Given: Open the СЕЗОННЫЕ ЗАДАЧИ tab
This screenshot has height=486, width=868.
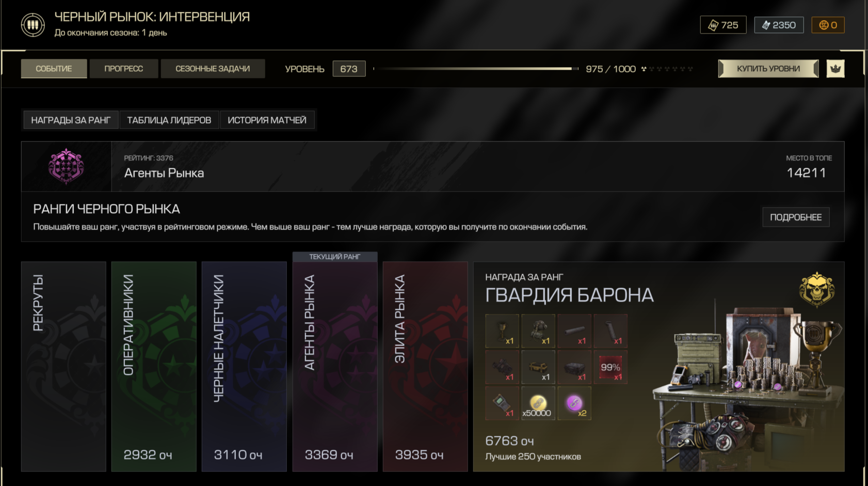Looking at the screenshot, I should [x=213, y=69].
